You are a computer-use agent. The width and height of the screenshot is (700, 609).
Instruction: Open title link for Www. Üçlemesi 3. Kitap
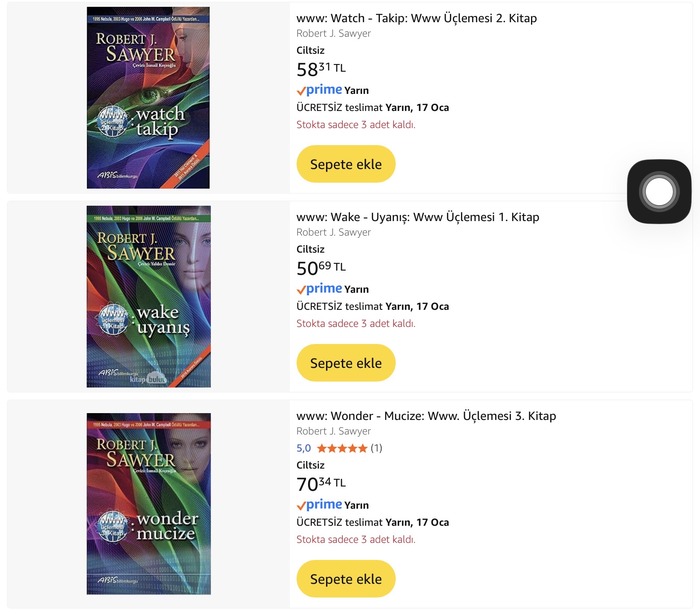click(426, 416)
